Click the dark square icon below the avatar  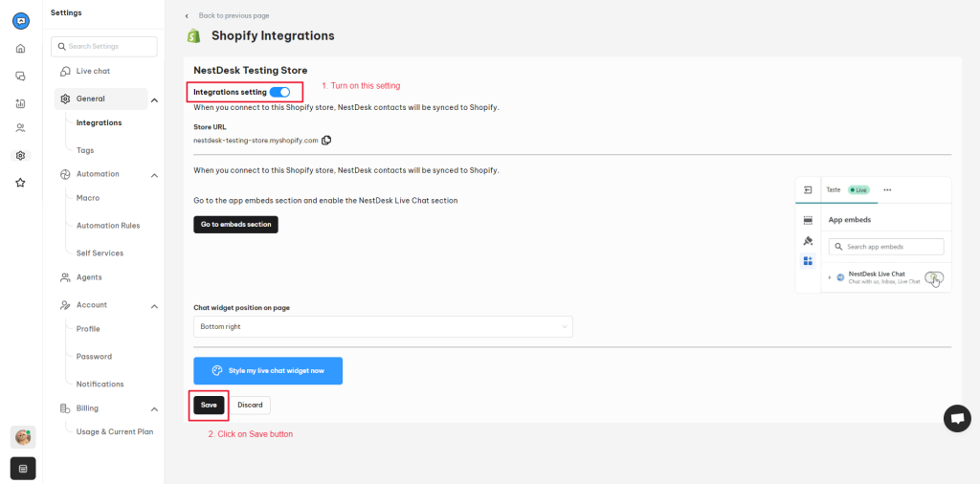[x=23, y=469]
